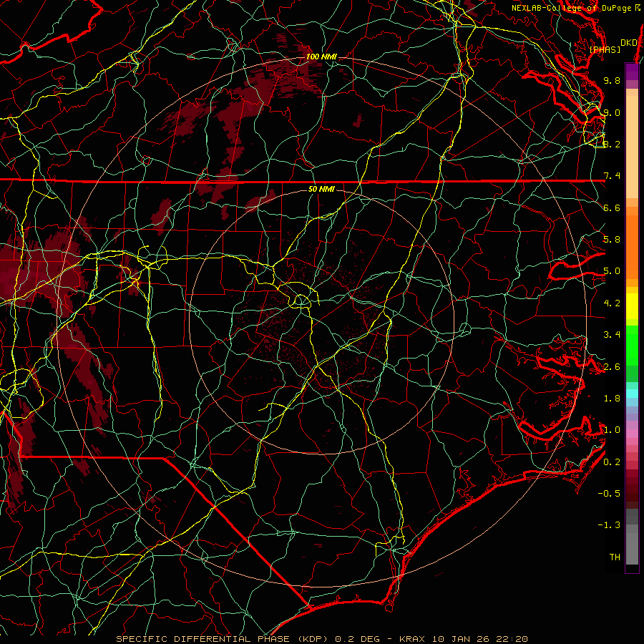The image size is (644, 644).
Task: Click the TH label on color scale
Action: (615, 557)
